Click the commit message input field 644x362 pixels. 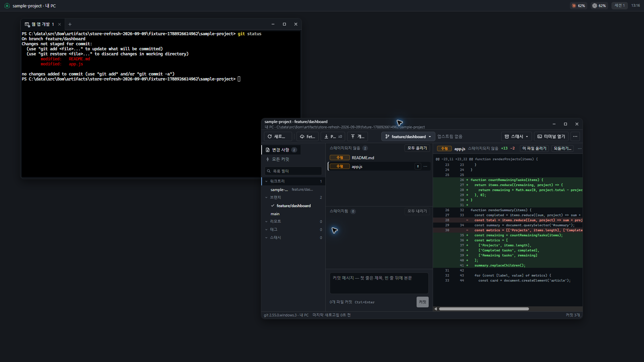[x=379, y=283]
